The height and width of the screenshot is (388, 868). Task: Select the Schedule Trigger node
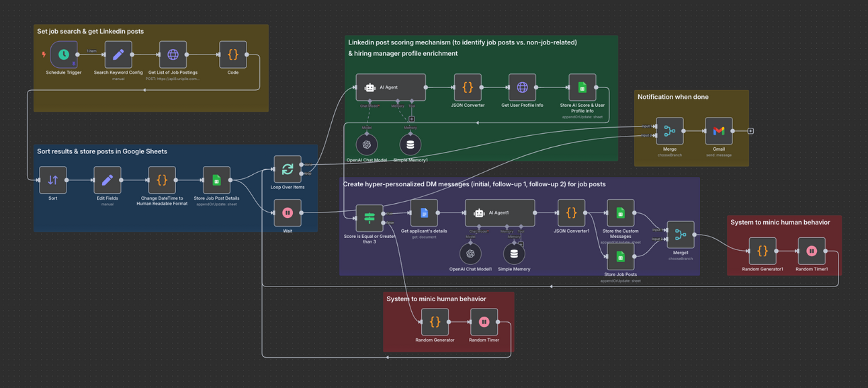[63, 56]
